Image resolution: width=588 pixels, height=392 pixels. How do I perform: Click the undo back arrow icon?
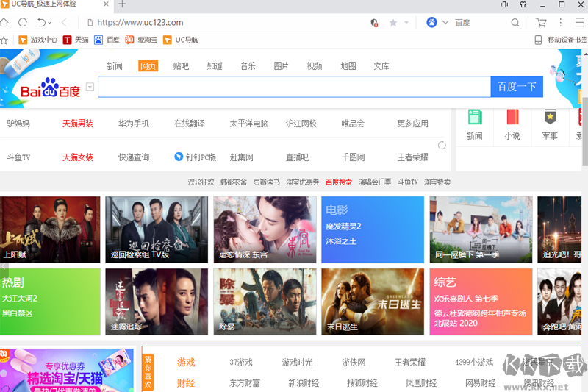pos(42,23)
